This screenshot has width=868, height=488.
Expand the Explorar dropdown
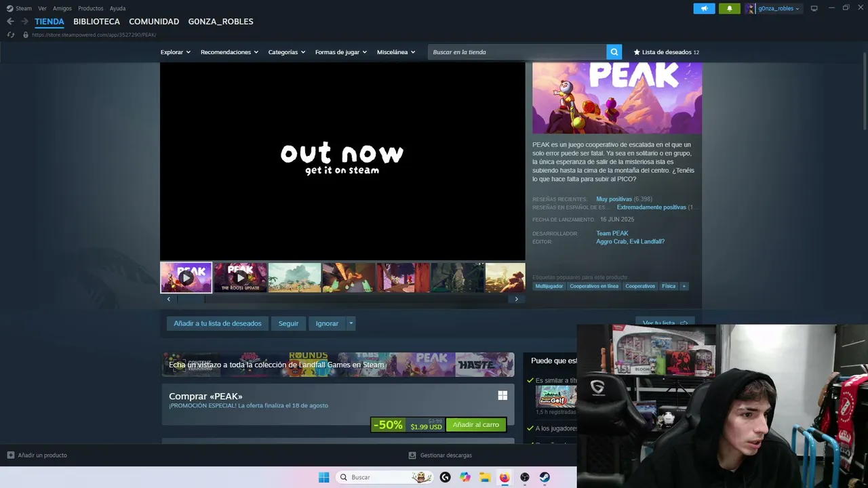[x=176, y=52]
